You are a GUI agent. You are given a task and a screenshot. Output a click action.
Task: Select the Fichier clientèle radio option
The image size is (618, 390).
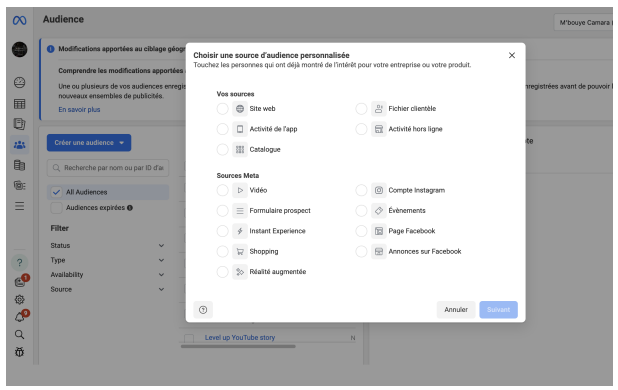click(361, 109)
